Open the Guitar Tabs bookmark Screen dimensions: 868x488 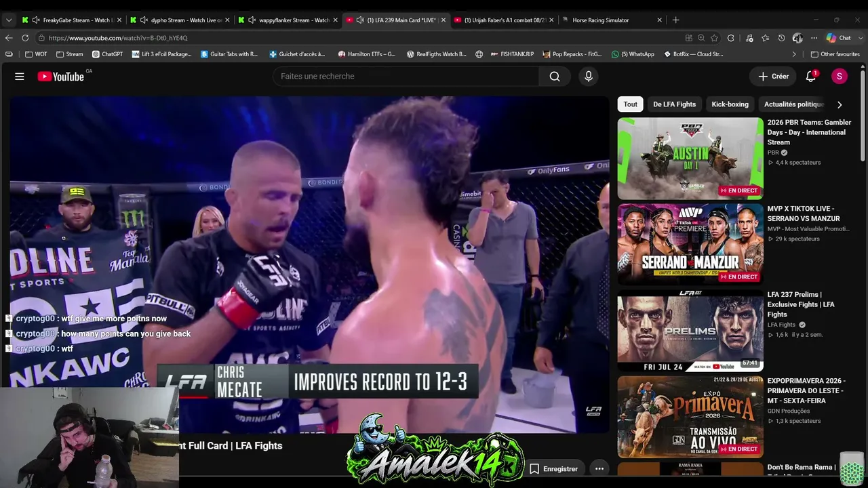click(x=229, y=54)
